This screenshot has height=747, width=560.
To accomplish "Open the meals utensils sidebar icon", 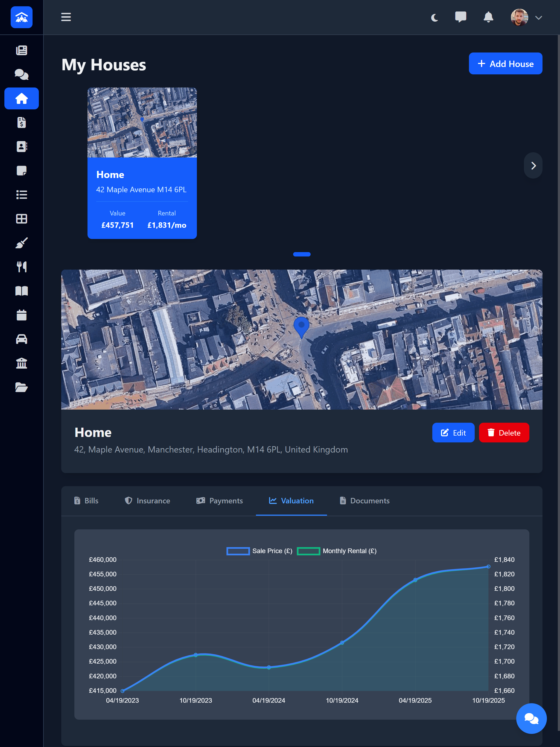I will pyautogui.click(x=22, y=267).
